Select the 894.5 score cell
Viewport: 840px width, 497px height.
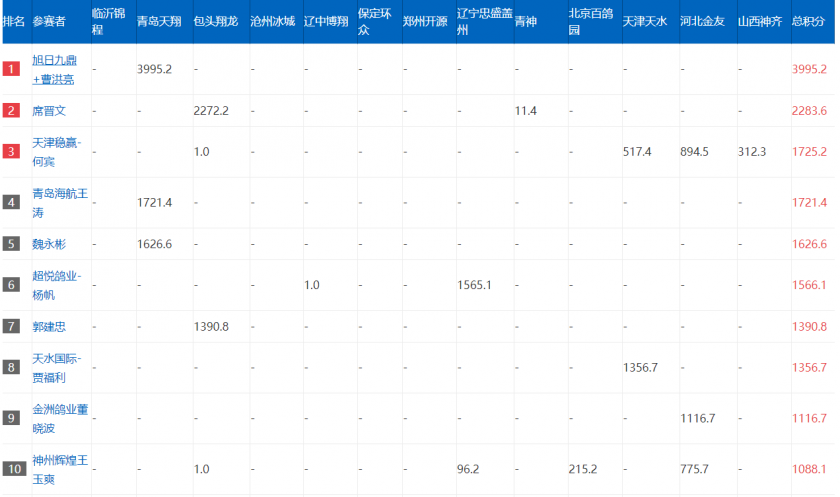pos(694,152)
